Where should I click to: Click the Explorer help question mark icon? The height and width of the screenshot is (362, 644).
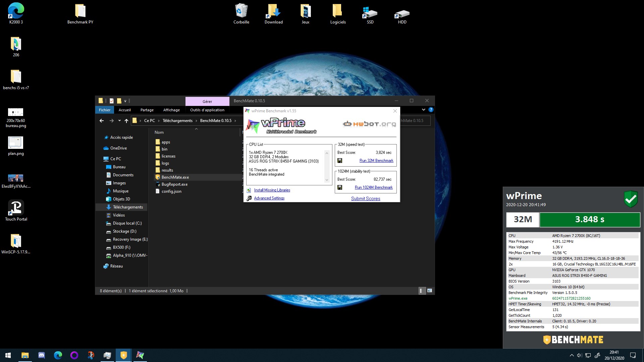431,110
